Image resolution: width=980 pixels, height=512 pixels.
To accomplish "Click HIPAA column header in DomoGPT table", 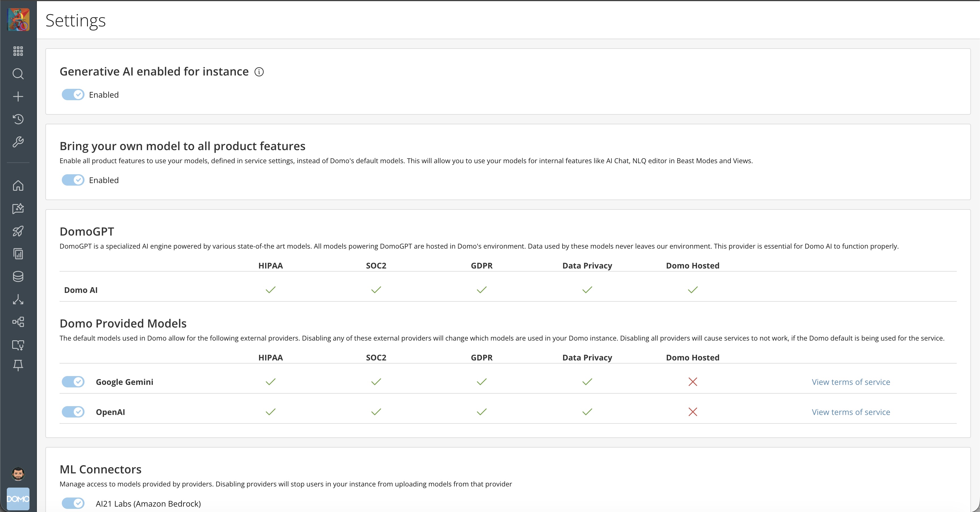I will 271,266.
